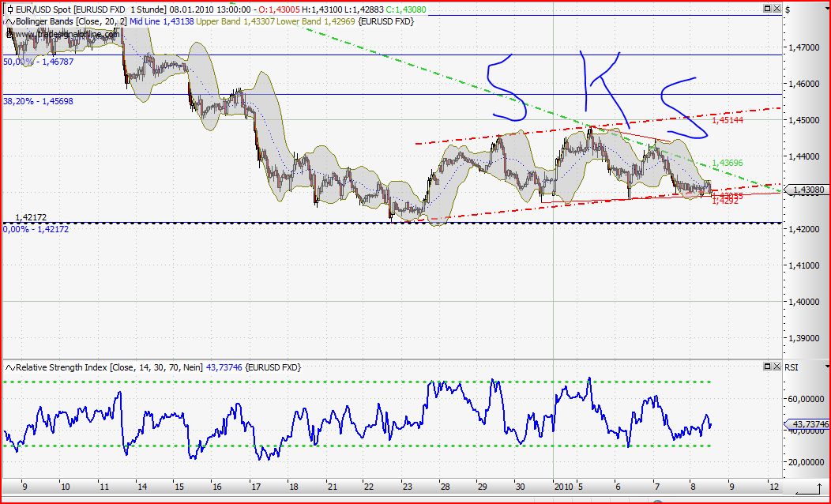This screenshot has width=831, height=504.
Task: Select the Bollinger Bands [Close, 20, 2] label
Action: coord(72,22)
